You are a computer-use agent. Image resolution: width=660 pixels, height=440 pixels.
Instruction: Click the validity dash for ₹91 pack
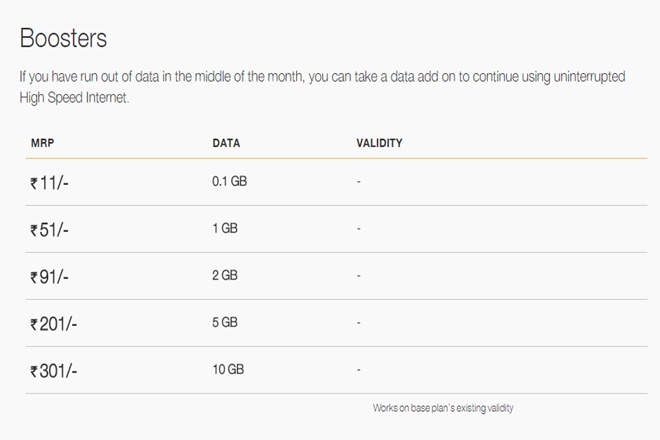[358, 275]
